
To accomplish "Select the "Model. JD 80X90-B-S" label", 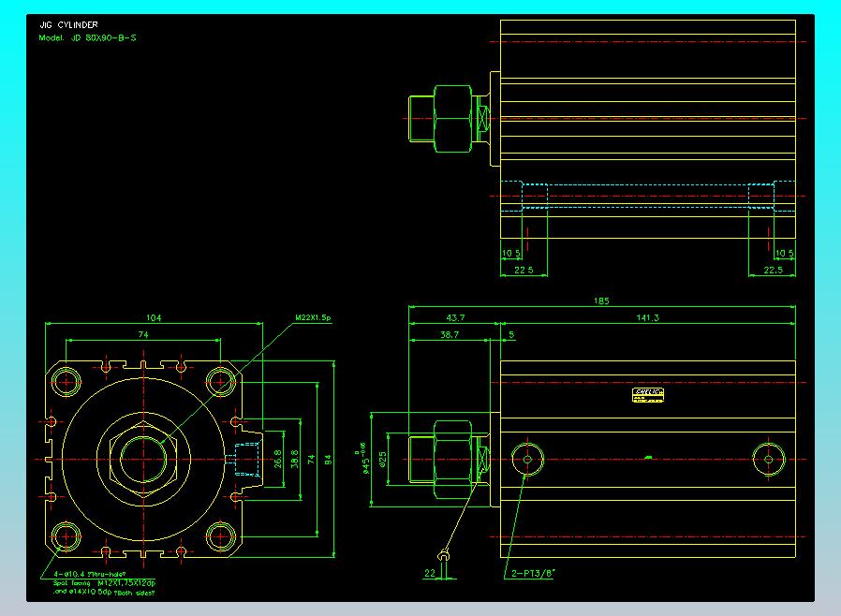I will click(87, 38).
